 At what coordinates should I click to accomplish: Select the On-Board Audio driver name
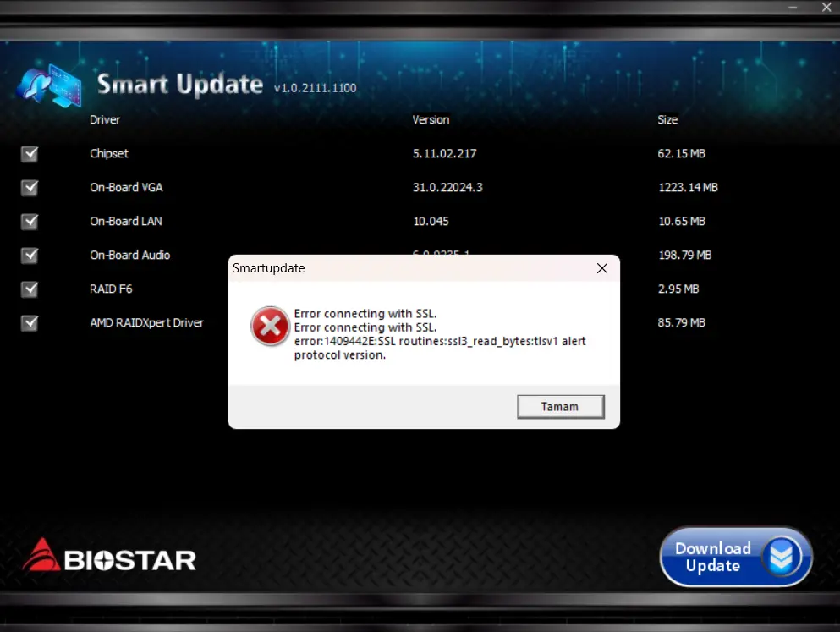[x=130, y=255]
